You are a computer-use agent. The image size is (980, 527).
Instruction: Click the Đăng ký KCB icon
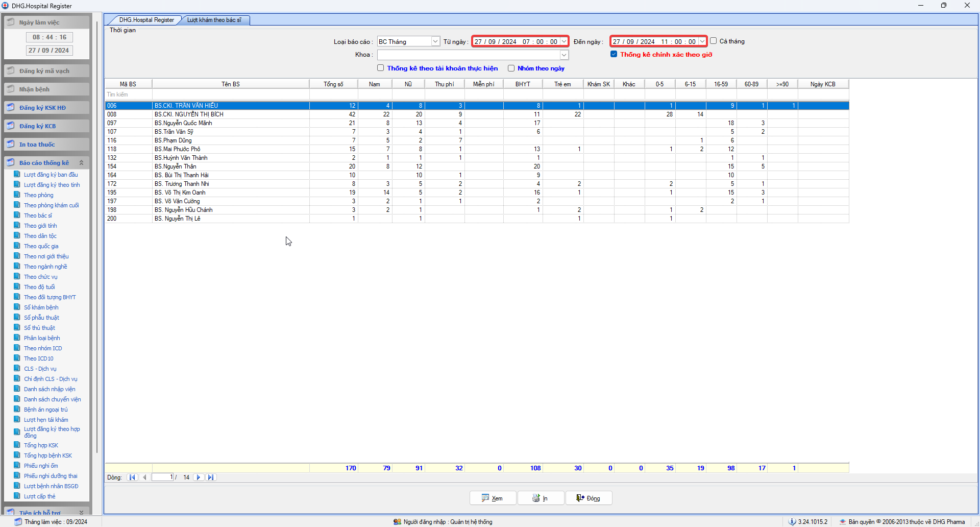[11, 126]
